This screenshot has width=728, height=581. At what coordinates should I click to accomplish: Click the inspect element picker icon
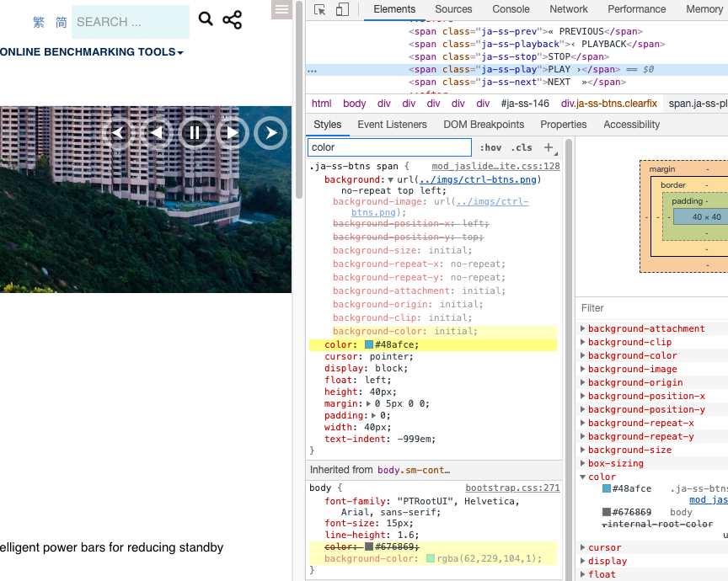tap(320, 9)
